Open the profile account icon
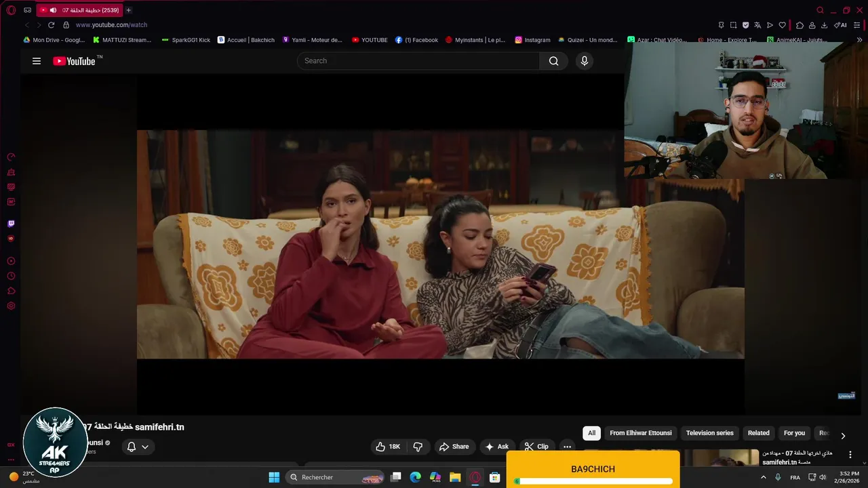The width and height of the screenshot is (868, 488). point(812,25)
